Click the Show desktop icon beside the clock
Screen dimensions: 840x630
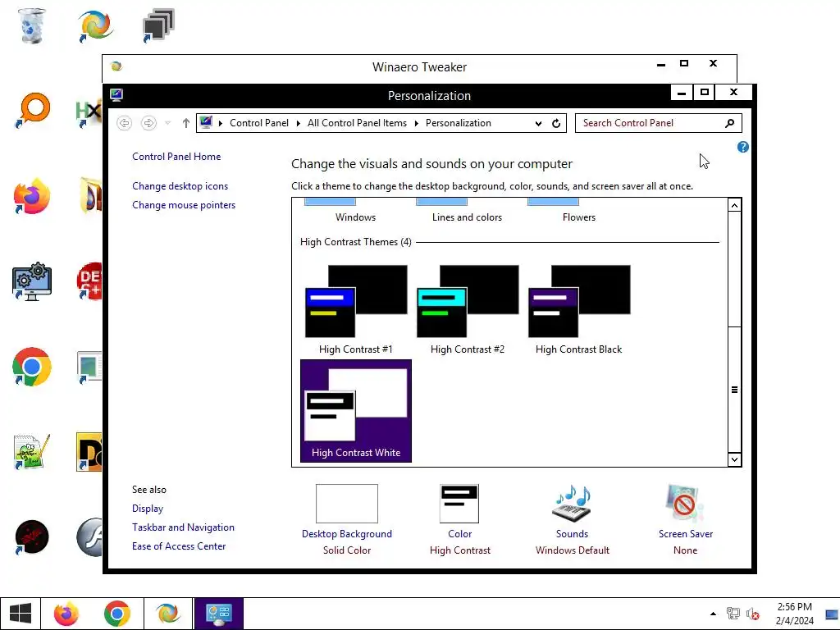[832, 614]
